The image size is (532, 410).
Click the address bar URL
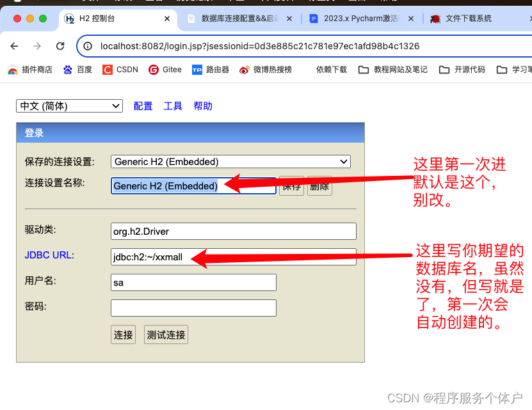pyautogui.click(x=260, y=46)
